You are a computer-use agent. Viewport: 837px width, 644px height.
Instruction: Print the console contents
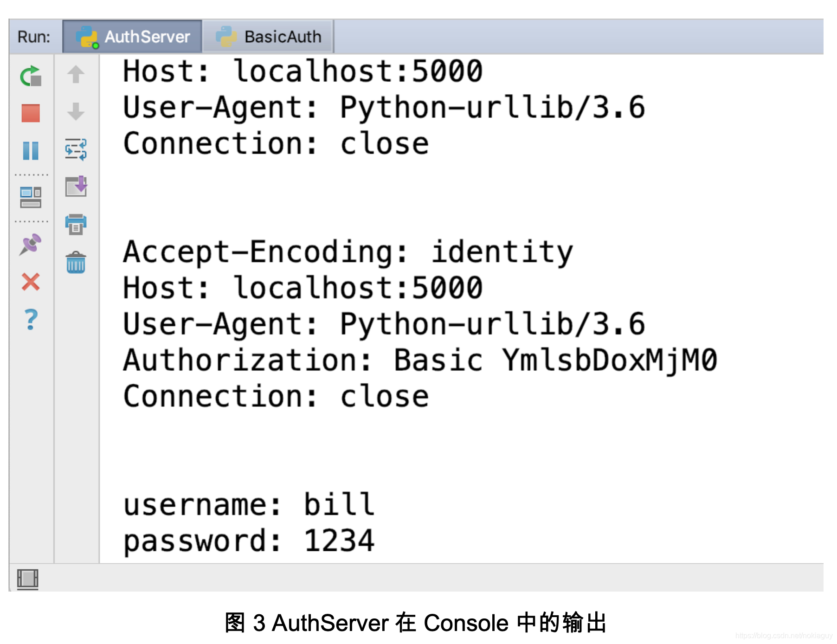75,224
